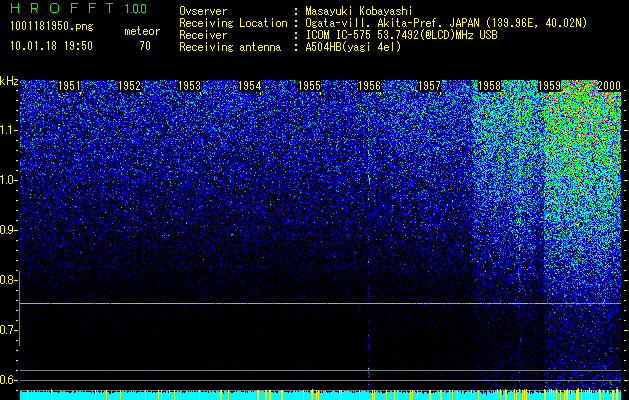Click the 1951 time marker

69,86
